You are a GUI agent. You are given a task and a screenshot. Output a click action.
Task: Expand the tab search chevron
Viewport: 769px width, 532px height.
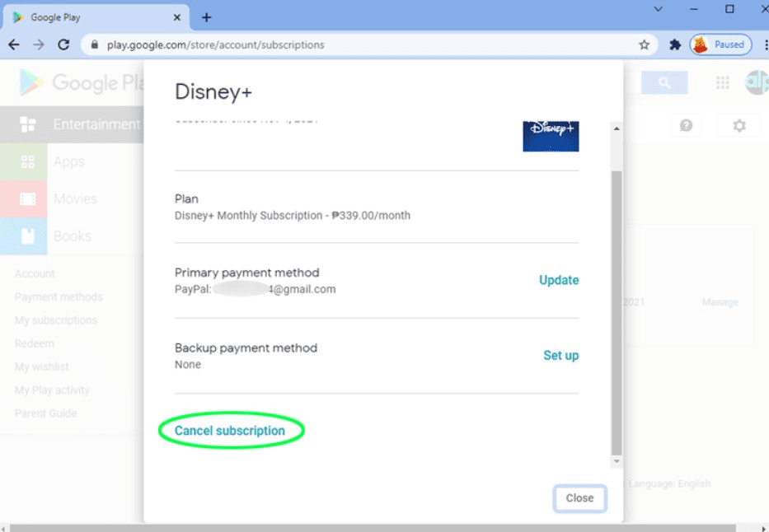658,9
